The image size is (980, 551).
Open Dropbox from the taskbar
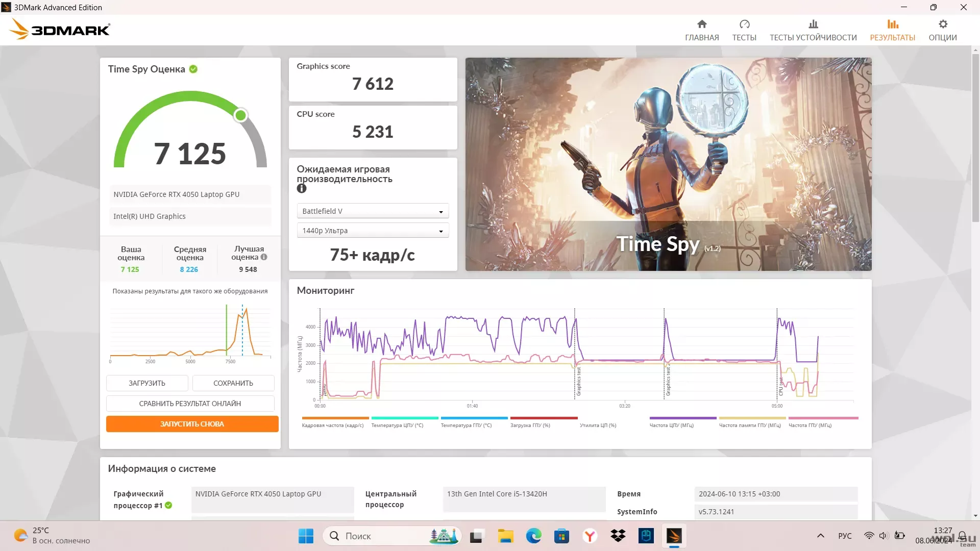tap(618, 536)
